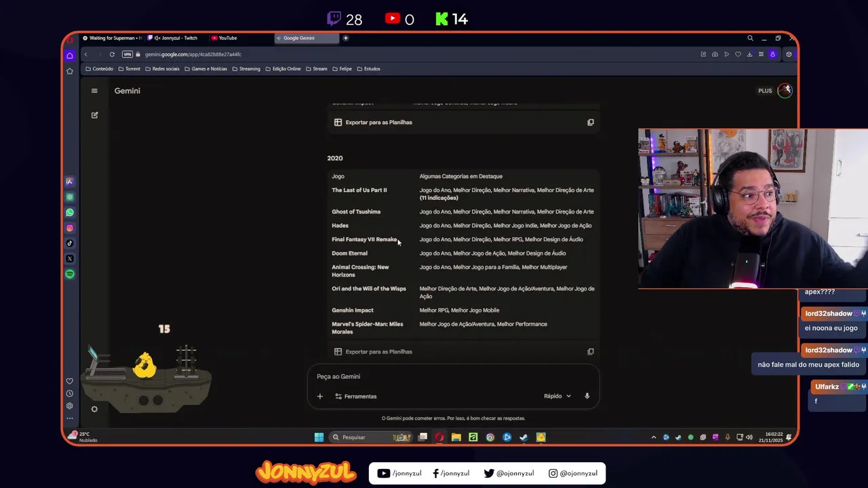868x488 pixels.
Task: Click the Gemini logo text
Action: point(127,91)
